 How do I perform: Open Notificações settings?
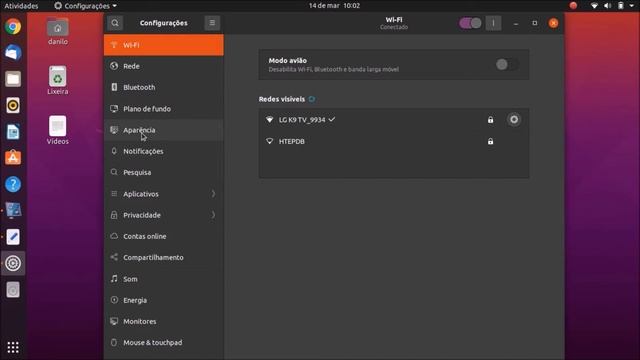pos(164,151)
